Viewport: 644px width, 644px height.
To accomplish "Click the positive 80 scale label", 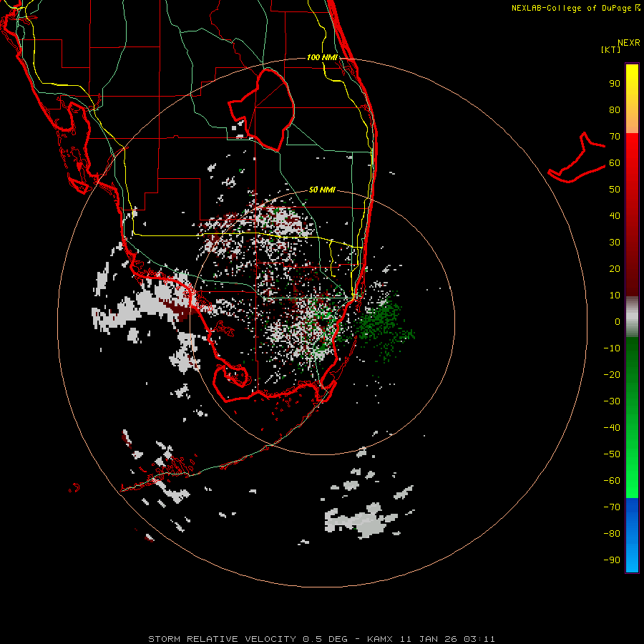I will coord(615,109).
